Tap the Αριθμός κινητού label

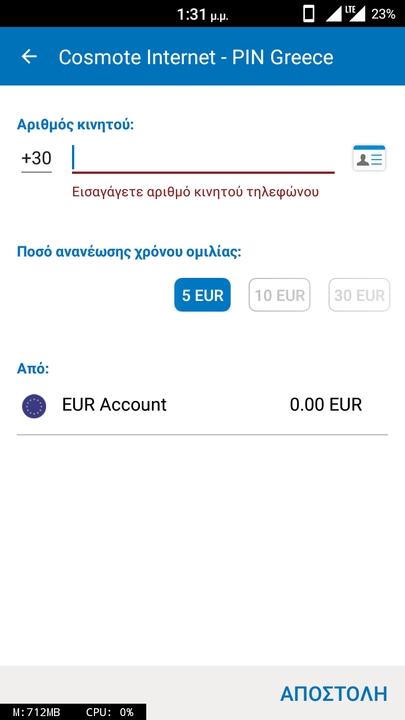coord(75,124)
